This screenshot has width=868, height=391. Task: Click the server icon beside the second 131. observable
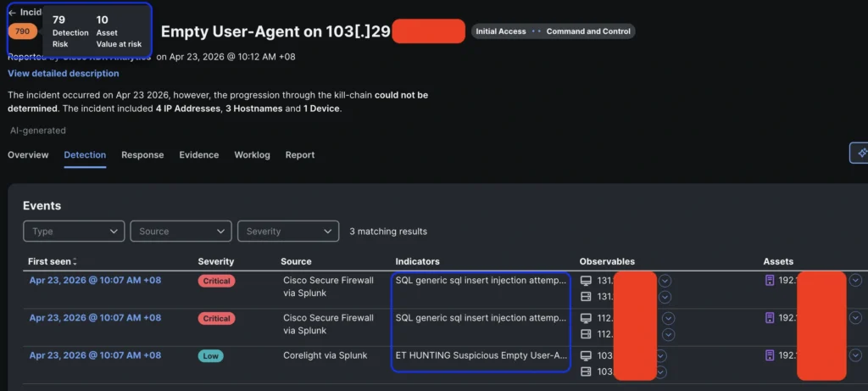point(586,298)
